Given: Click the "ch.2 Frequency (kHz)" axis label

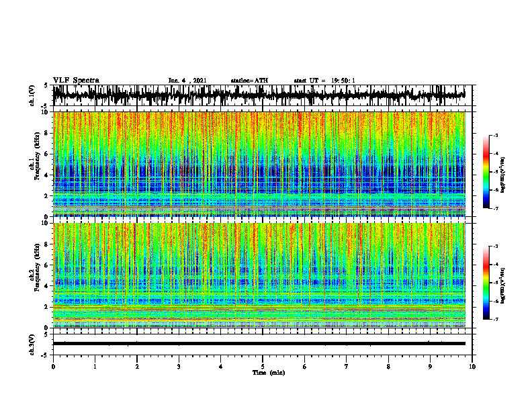Looking at the screenshot, I should [35, 267].
